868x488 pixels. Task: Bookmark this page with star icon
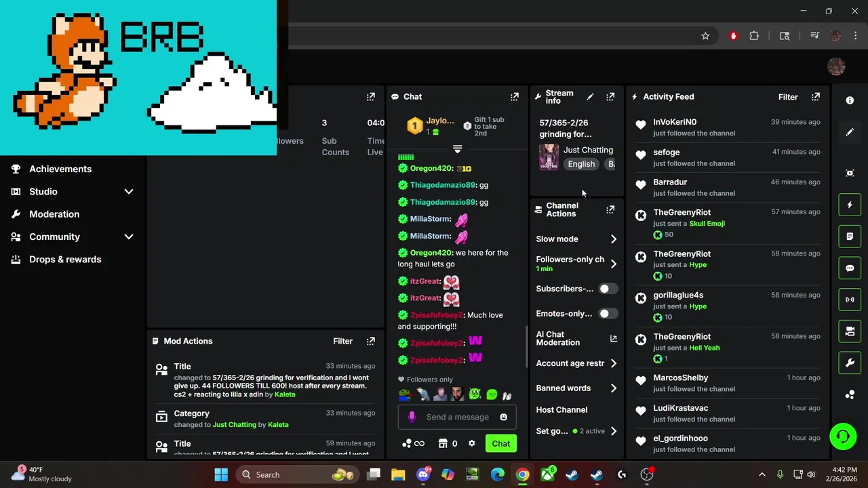(x=705, y=36)
